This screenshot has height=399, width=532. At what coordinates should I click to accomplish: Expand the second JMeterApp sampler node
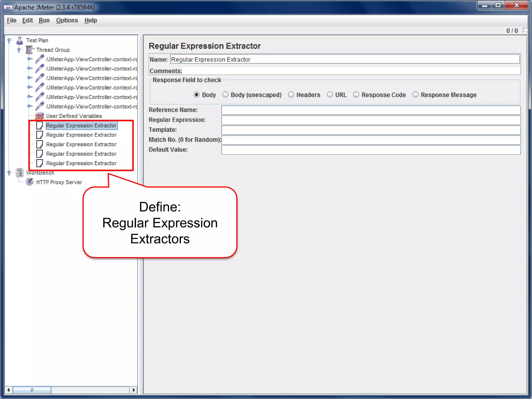30,69
